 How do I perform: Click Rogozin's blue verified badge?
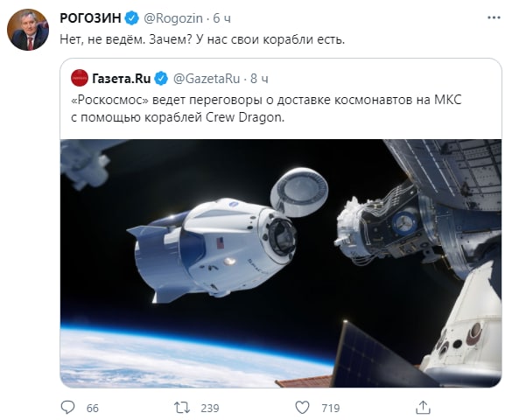131,18
